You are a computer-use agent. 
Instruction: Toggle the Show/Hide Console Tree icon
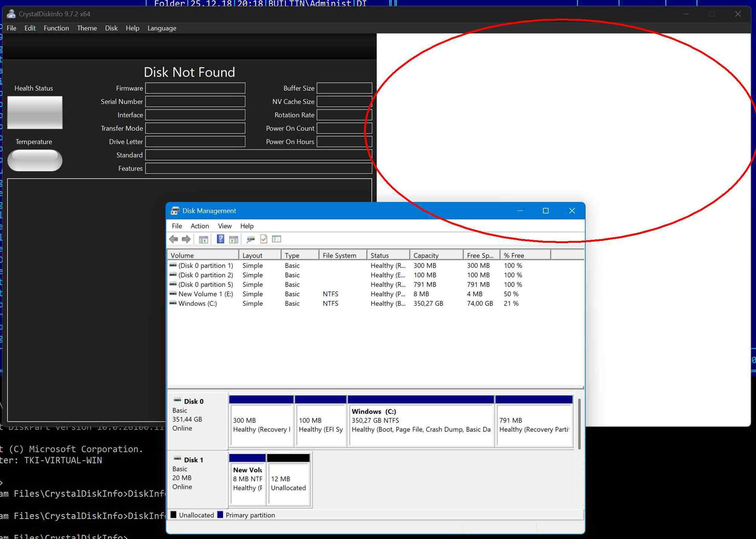point(203,239)
